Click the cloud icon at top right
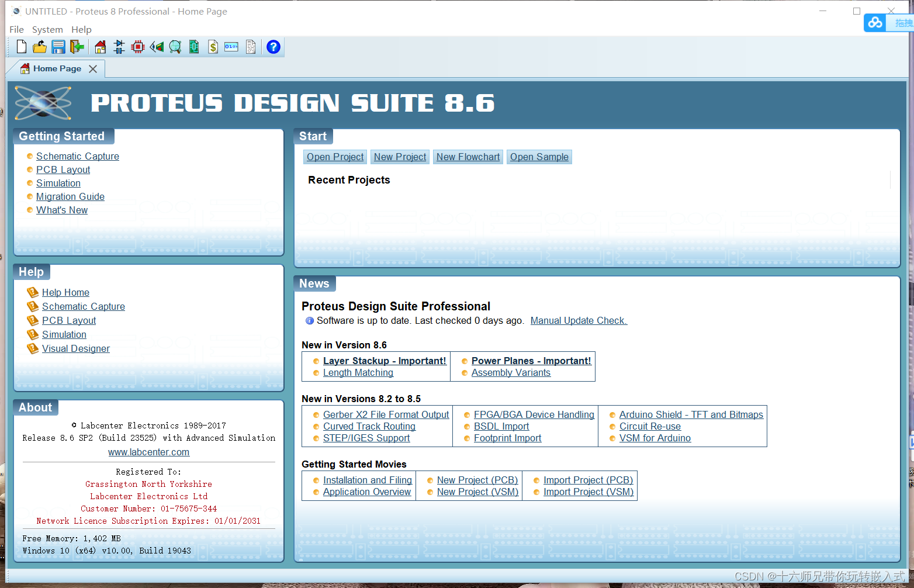The width and height of the screenshot is (914, 588). 875,23
